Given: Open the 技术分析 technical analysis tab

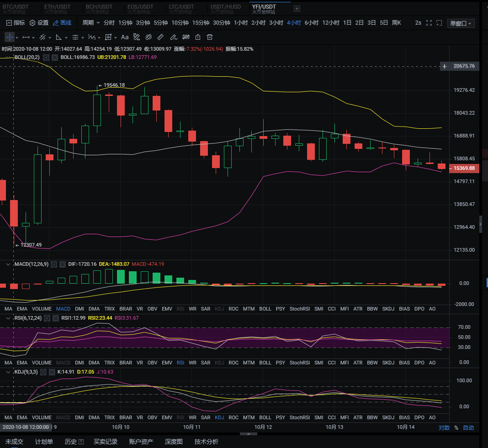Looking at the screenshot, I should click(207, 442).
